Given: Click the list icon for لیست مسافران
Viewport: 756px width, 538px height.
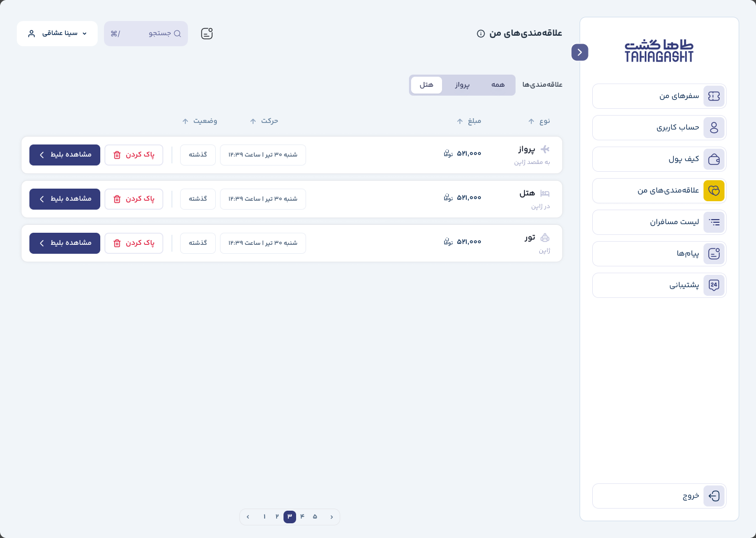Looking at the screenshot, I should pos(714,222).
